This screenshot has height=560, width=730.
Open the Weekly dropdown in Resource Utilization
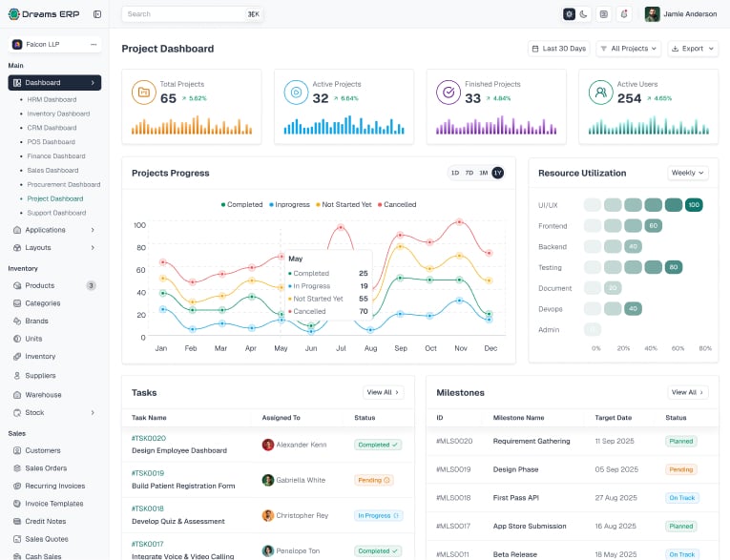pos(688,173)
